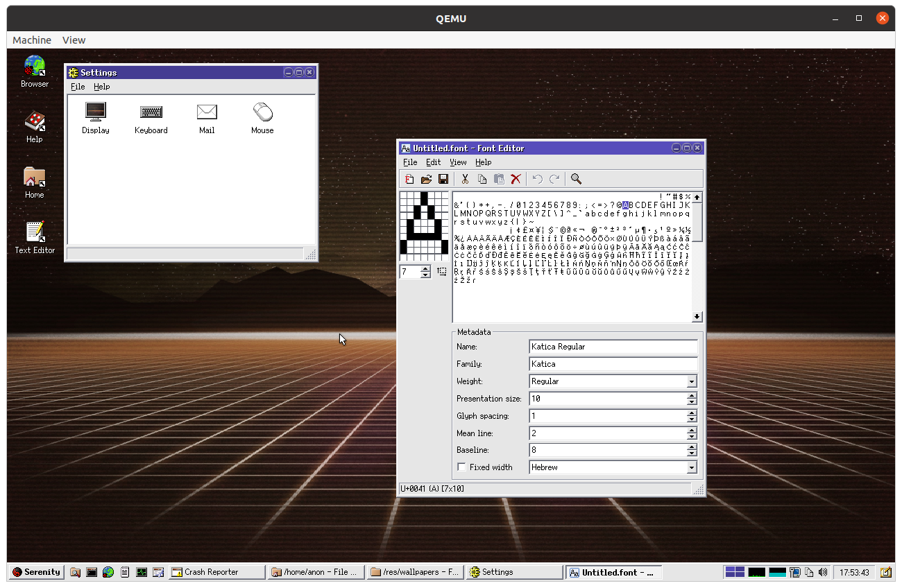Click the speaker icon in system tray
This screenshot has height=588, width=902.
(x=823, y=571)
